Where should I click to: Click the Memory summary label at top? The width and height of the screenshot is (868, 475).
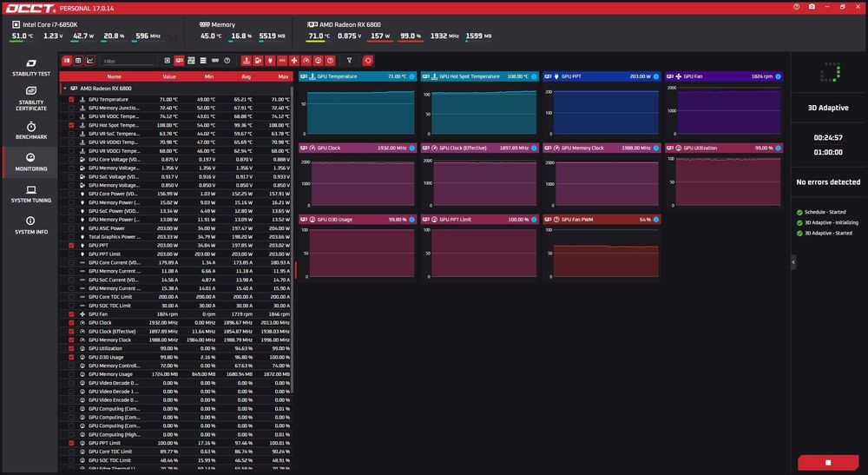pos(223,24)
